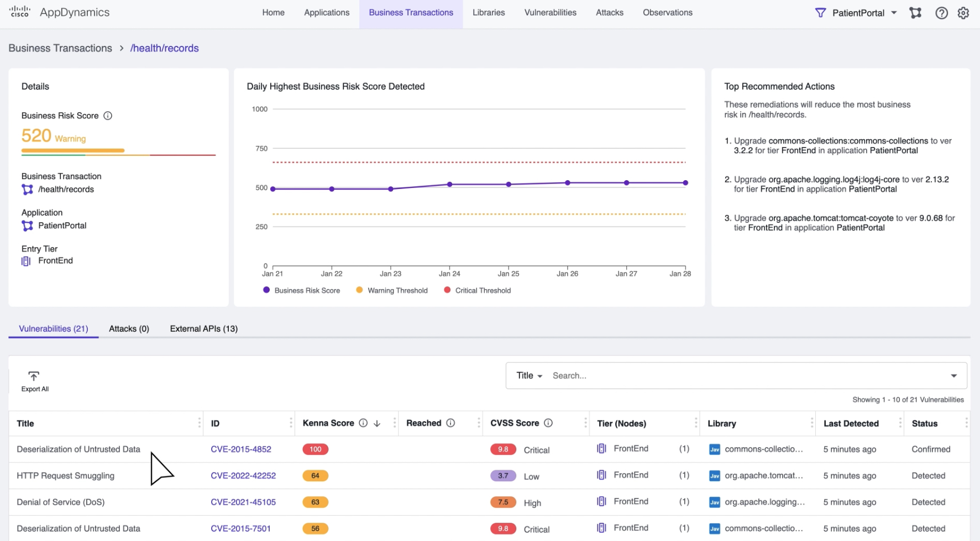980x541 pixels.
Task: Open the help question mark icon
Action: click(x=941, y=13)
